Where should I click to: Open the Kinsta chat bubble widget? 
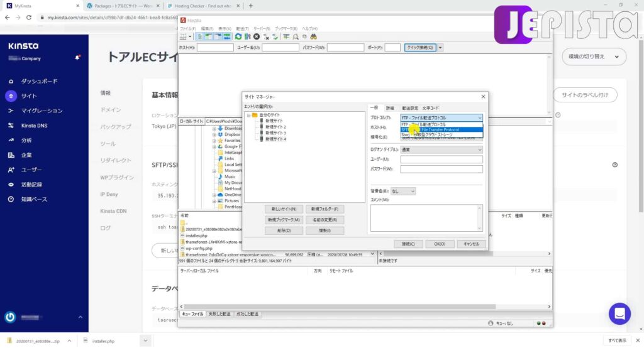(x=619, y=314)
